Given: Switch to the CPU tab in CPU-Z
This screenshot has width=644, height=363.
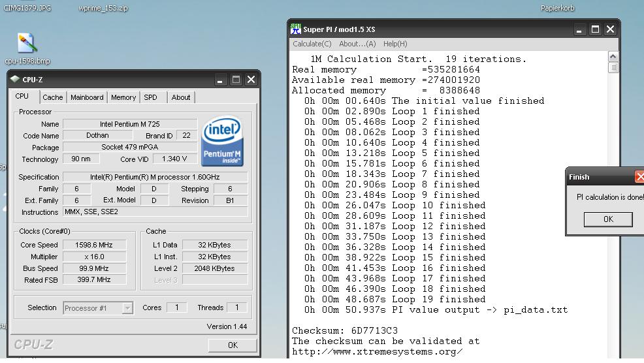Looking at the screenshot, I should [22, 96].
